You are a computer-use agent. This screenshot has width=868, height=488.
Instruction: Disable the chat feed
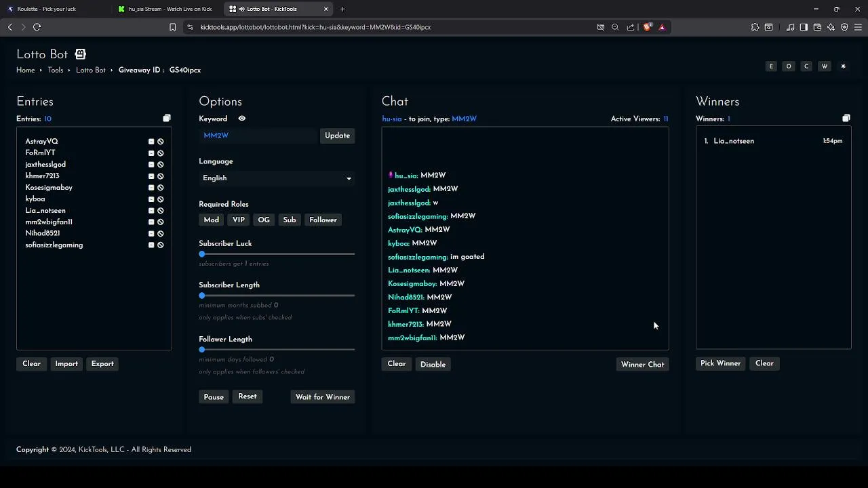coord(433,365)
